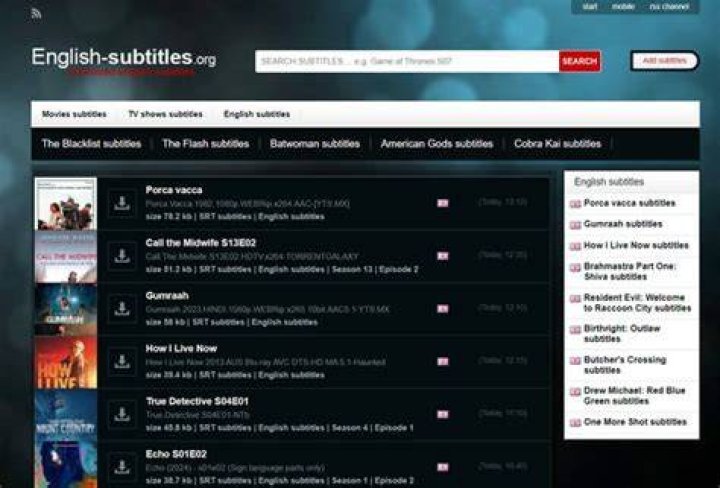Open Gumraah title in results list
Image resolution: width=720 pixels, height=488 pixels.
[167, 295]
